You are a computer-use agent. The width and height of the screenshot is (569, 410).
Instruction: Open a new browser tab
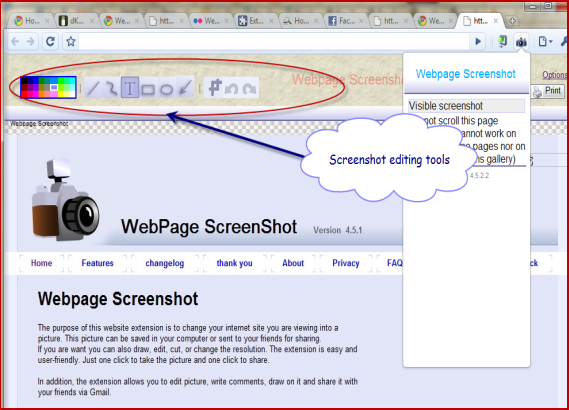click(x=512, y=21)
